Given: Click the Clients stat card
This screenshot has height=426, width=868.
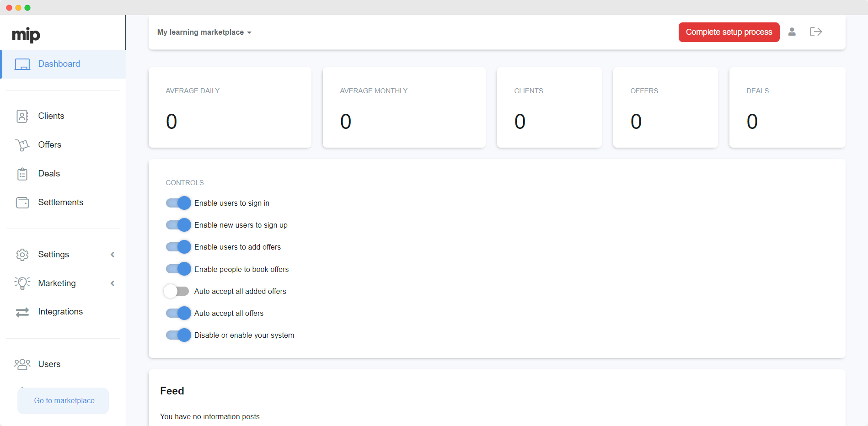Looking at the screenshot, I should (x=549, y=107).
